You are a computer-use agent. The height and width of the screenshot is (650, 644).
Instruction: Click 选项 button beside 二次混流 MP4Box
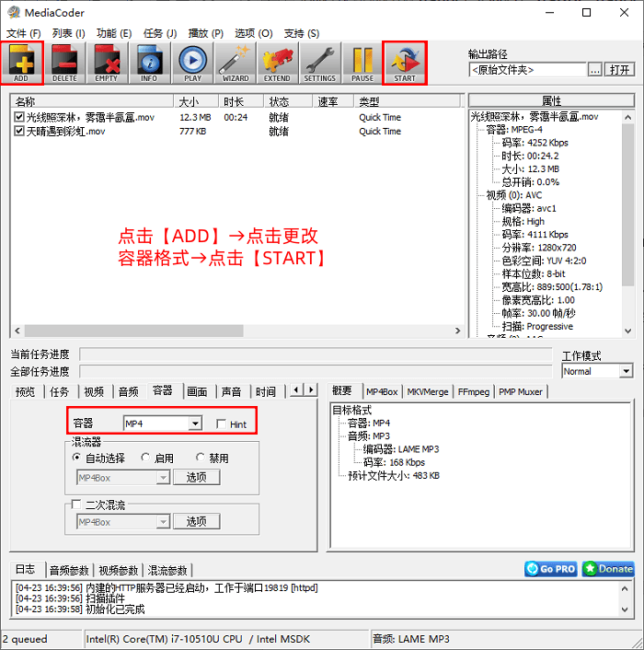tap(196, 521)
